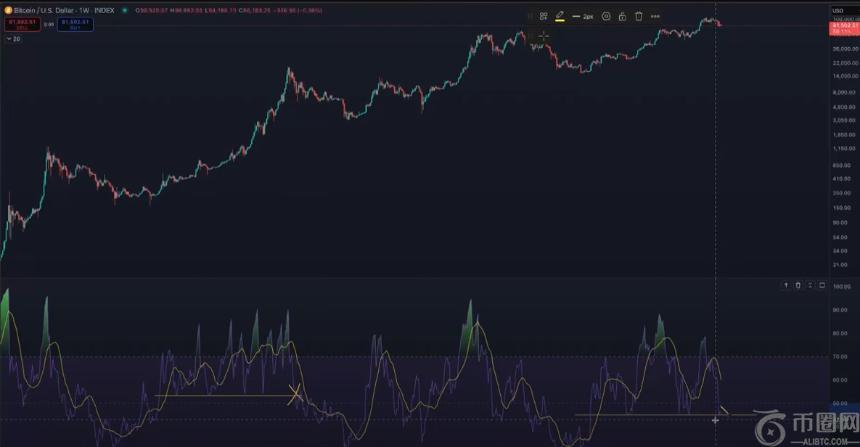Move indicator pane up arrow icon
Image resolution: width=860 pixels, height=447 pixels.
pos(786,285)
